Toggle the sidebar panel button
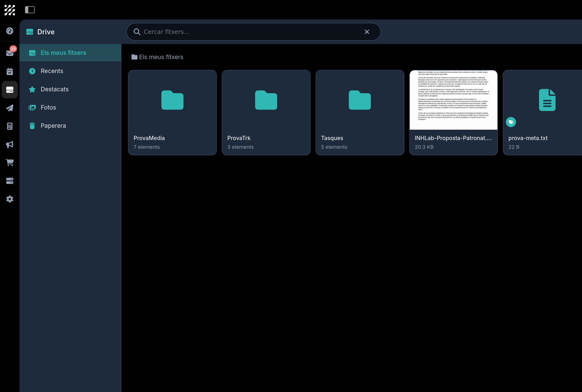582x392 pixels. [x=30, y=10]
